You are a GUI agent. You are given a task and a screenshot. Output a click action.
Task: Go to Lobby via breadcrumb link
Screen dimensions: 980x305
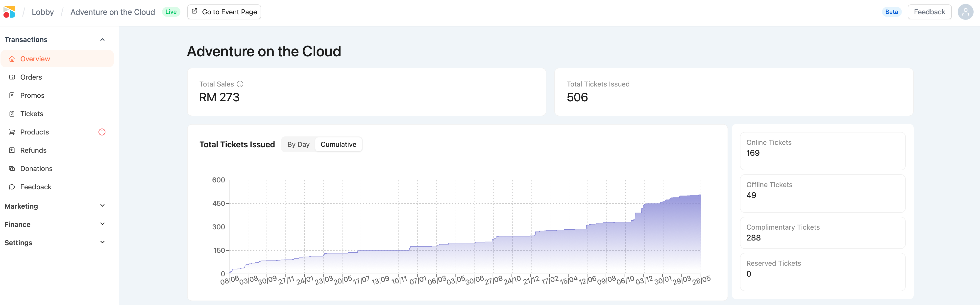(x=43, y=12)
